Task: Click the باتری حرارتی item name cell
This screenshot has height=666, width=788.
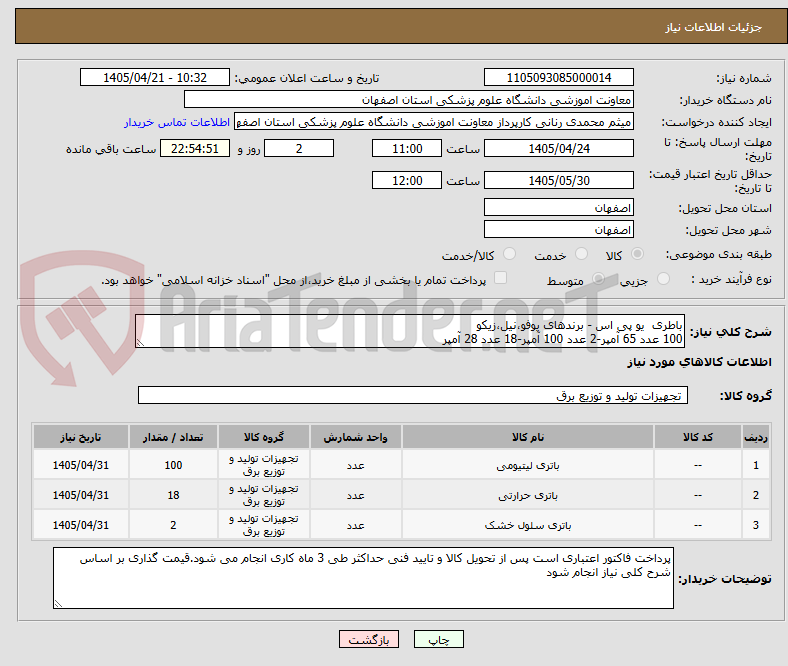Action: point(528,495)
